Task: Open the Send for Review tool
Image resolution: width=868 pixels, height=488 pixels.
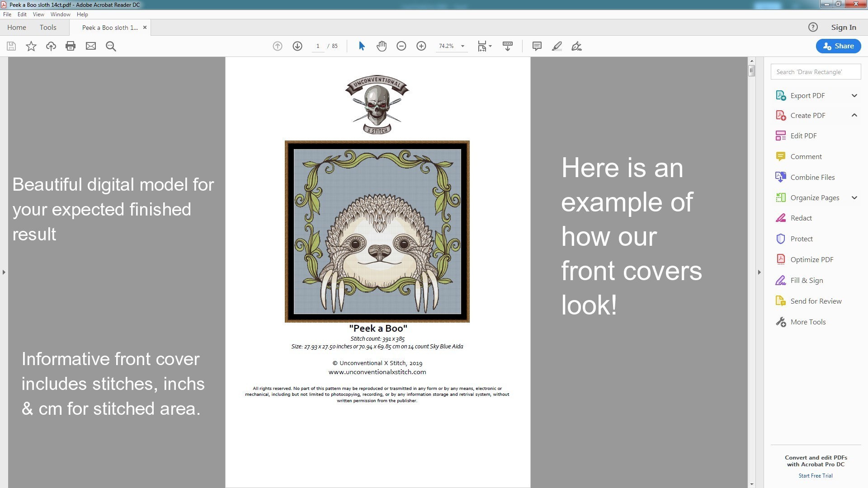Action: pos(816,301)
